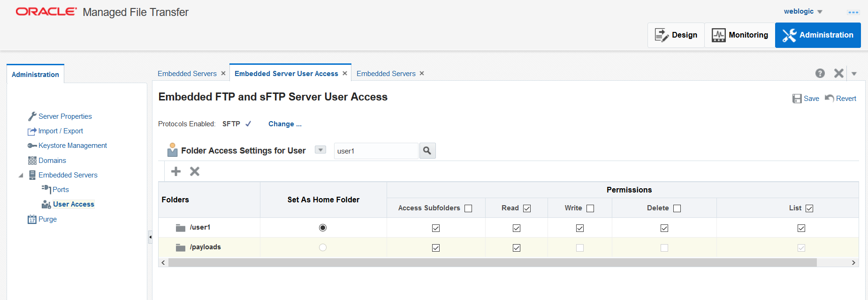Click the horizontal scrollbar in the folders table
Image resolution: width=868 pixels, height=300 pixels.
point(493,262)
